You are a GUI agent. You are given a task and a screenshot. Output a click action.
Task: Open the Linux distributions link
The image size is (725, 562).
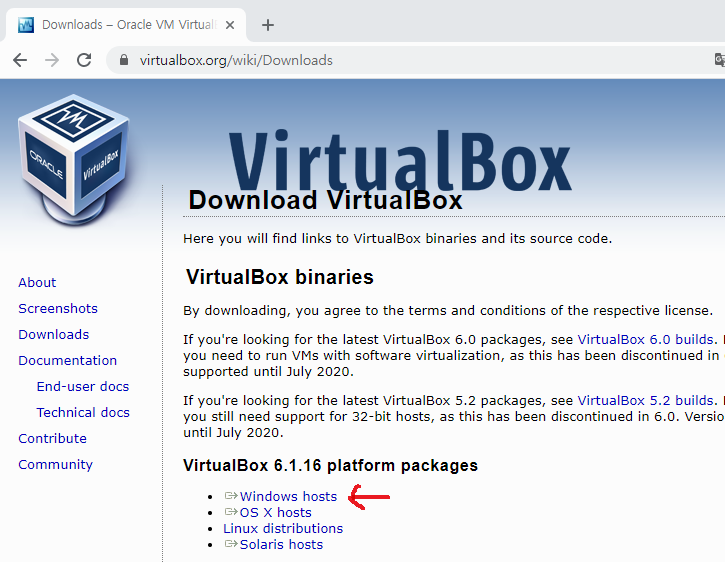tap(283, 528)
